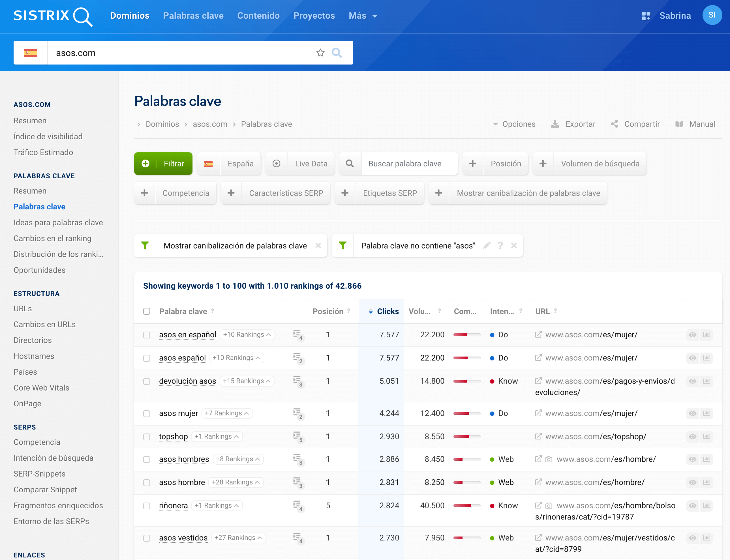
Task: Open Ideas para palabras clave sidebar item
Action: click(x=58, y=222)
